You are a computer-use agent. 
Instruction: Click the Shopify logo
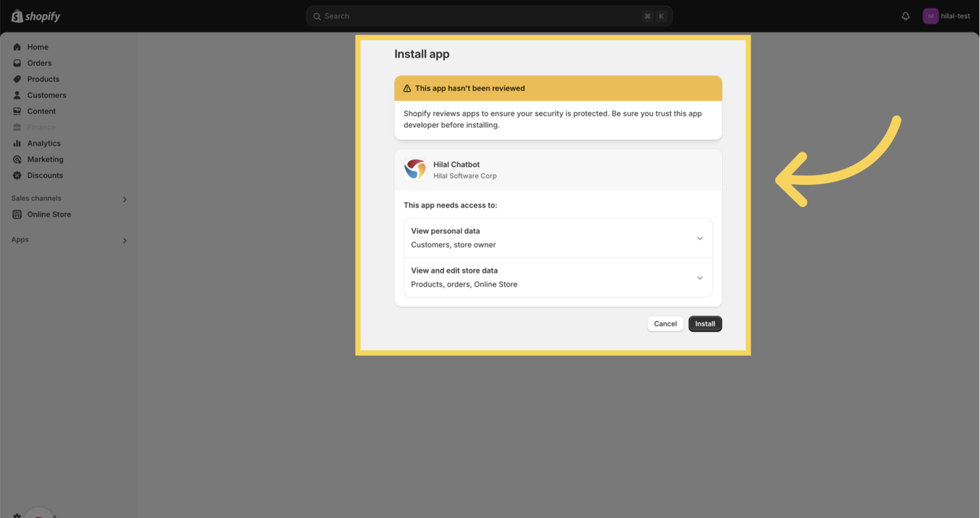[x=36, y=16]
